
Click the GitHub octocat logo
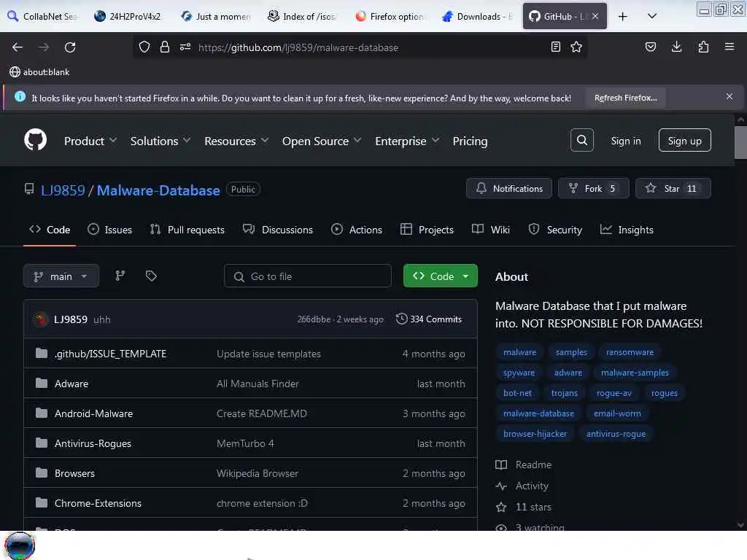pyautogui.click(x=35, y=140)
